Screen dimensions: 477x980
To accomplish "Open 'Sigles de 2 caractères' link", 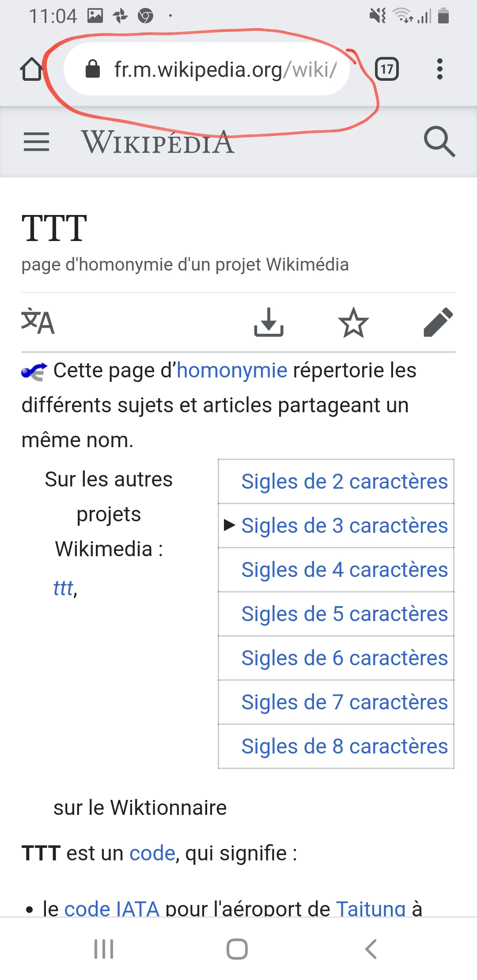I will pyautogui.click(x=344, y=482).
